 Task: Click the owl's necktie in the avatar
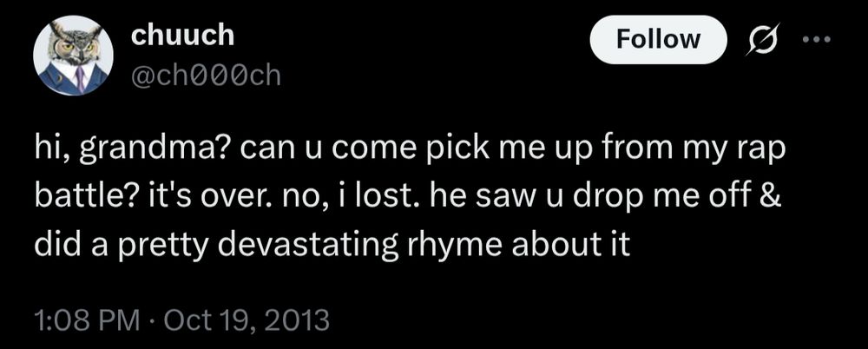(80, 79)
